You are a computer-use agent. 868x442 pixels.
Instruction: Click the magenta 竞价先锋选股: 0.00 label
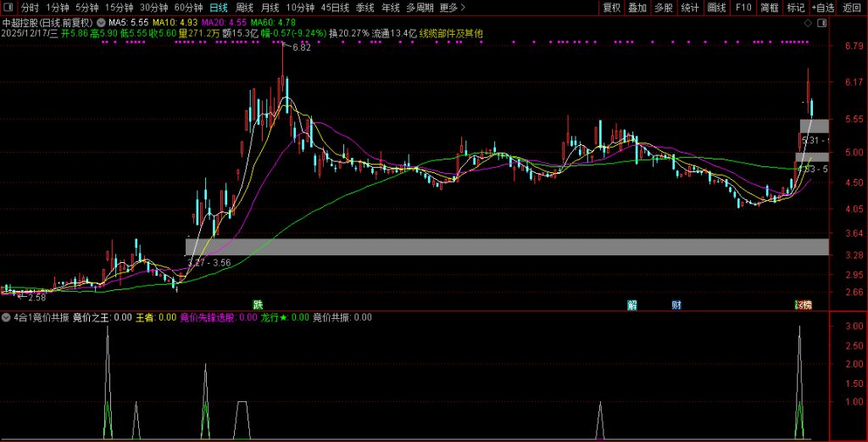click(x=219, y=317)
